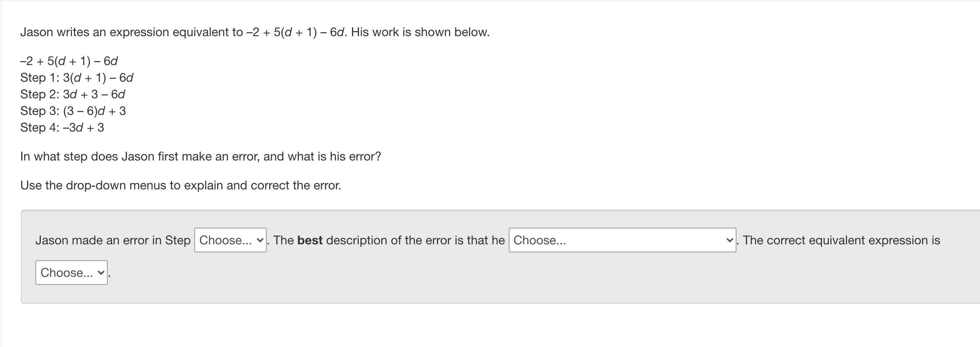Open the Step number dropdown
The height and width of the screenshot is (347, 980).
point(230,240)
